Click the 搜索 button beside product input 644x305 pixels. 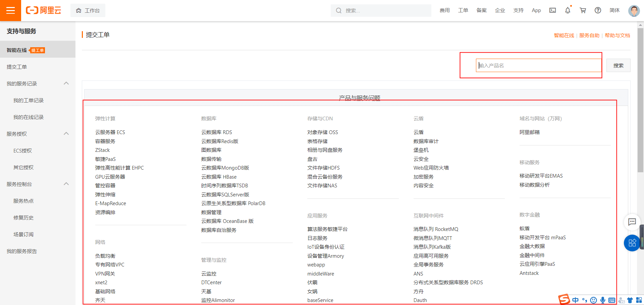click(x=618, y=65)
